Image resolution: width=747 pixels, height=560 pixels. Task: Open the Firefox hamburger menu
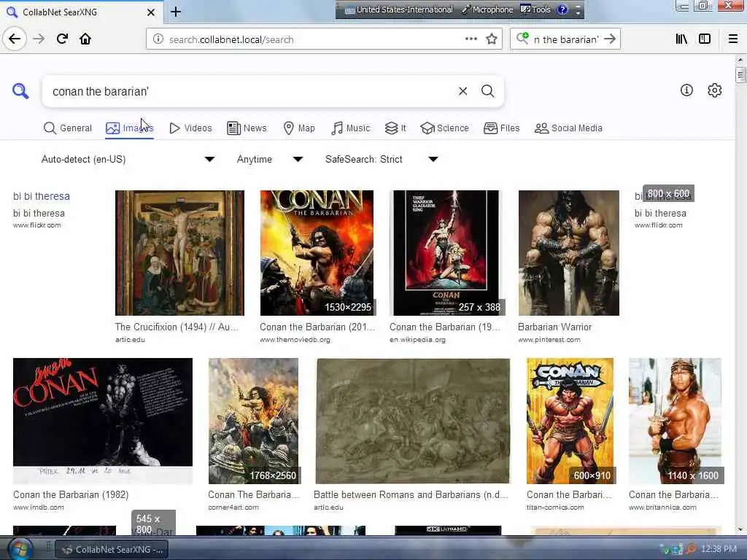[x=733, y=39]
